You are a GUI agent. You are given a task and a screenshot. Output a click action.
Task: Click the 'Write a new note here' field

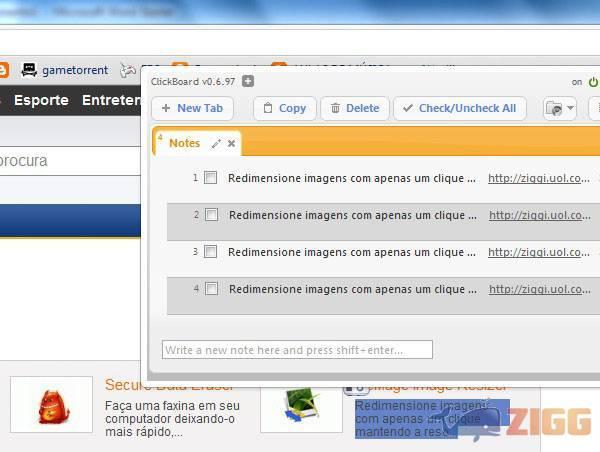pos(297,350)
